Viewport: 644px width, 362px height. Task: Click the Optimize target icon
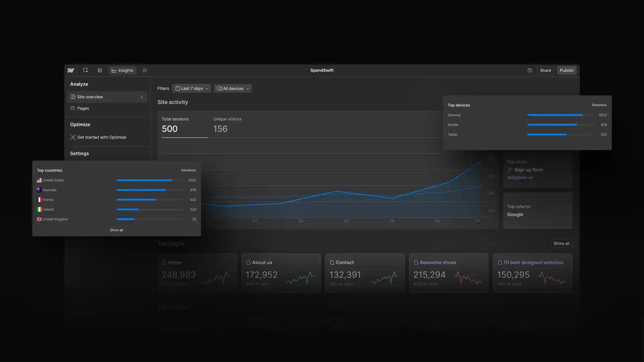click(73, 137)
